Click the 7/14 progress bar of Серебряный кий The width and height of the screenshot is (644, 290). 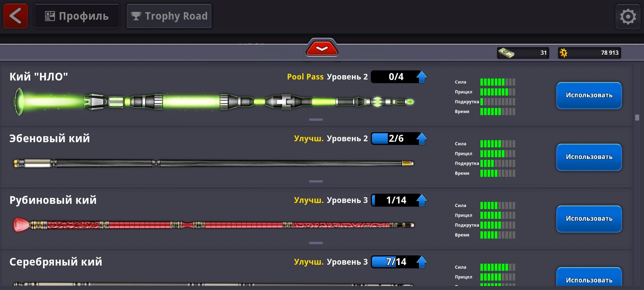396,262
